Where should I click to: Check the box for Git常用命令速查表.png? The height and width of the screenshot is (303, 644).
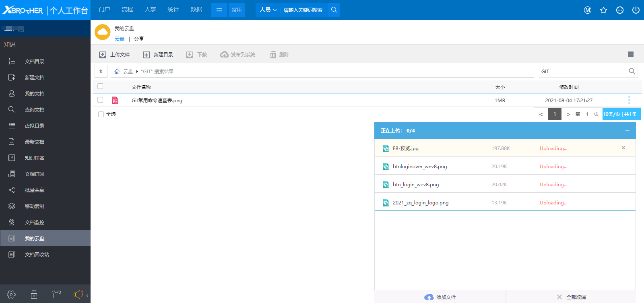[100, 100]
